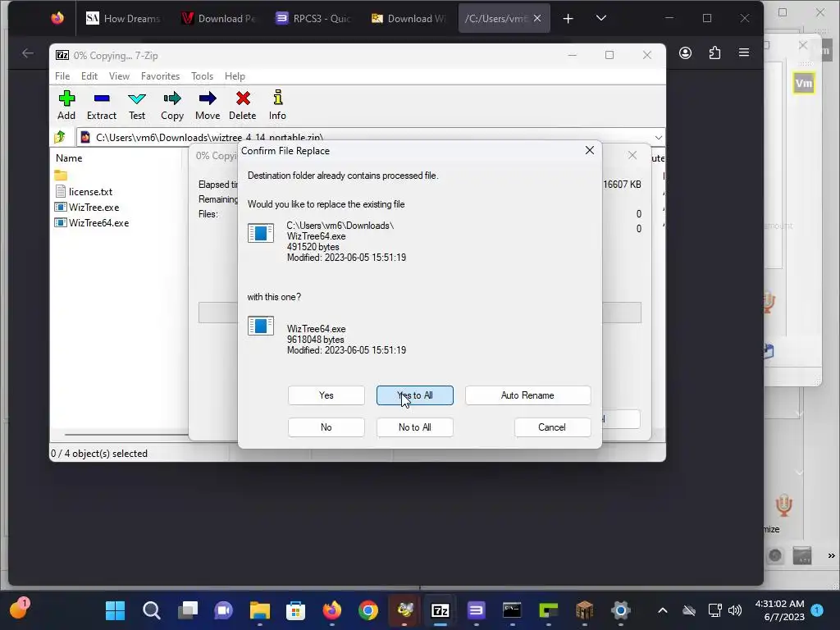The width and height of the screenshot is (840, 630).
Task: Click Yes to All button
Action: point(414,395)
